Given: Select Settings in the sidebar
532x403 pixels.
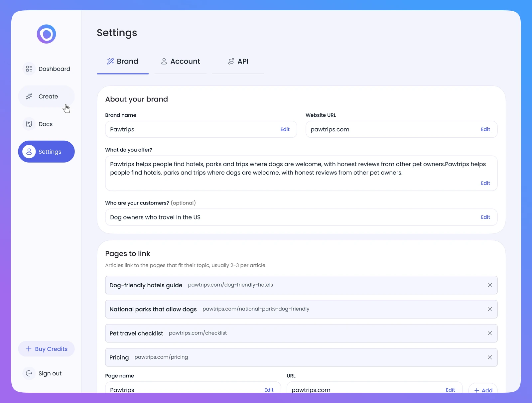Looking at the screenshot, I should pyautogui.click(x=46, y=152).
